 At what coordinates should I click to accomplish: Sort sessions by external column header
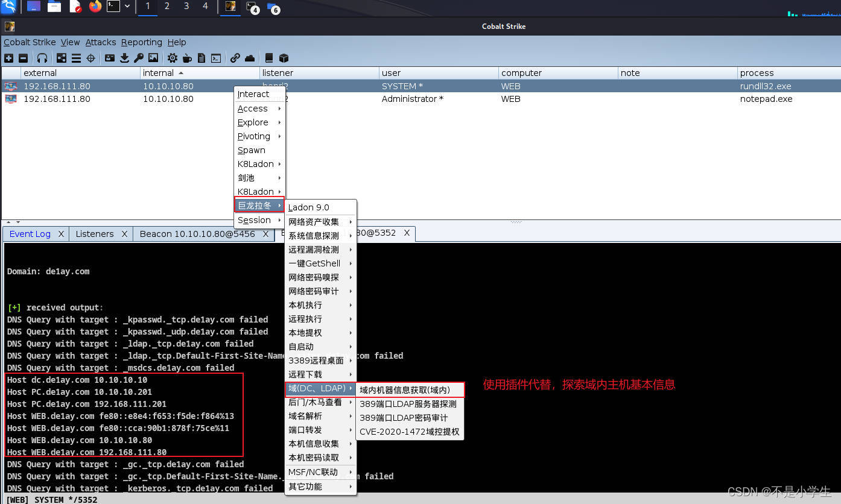80,73
